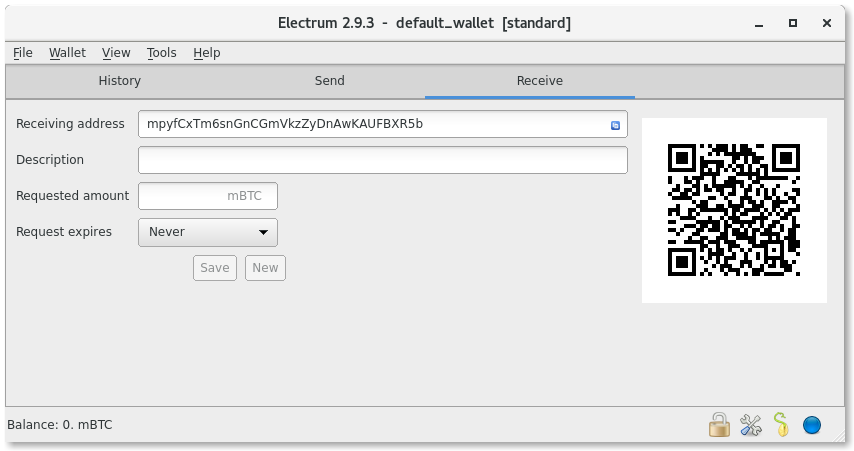The image size is (854, 451).
Task: Click the New button
Action: (x=265, y=268)
